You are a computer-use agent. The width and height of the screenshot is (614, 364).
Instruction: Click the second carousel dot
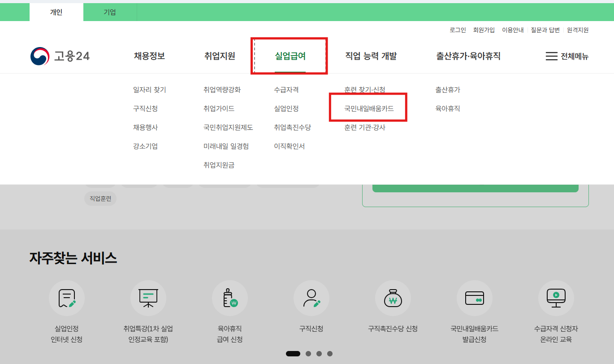(x=308, y=354)
